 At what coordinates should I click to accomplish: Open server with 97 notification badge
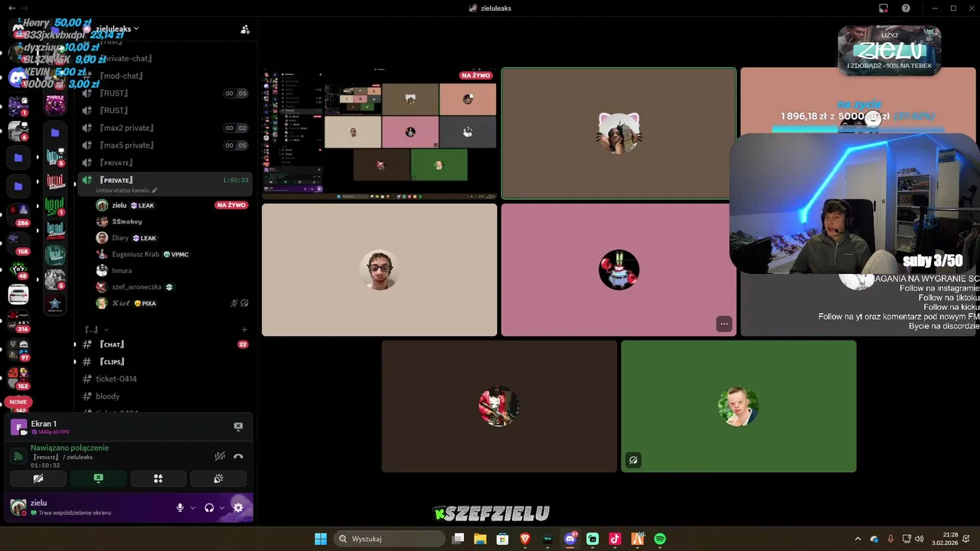pos(18,348)
